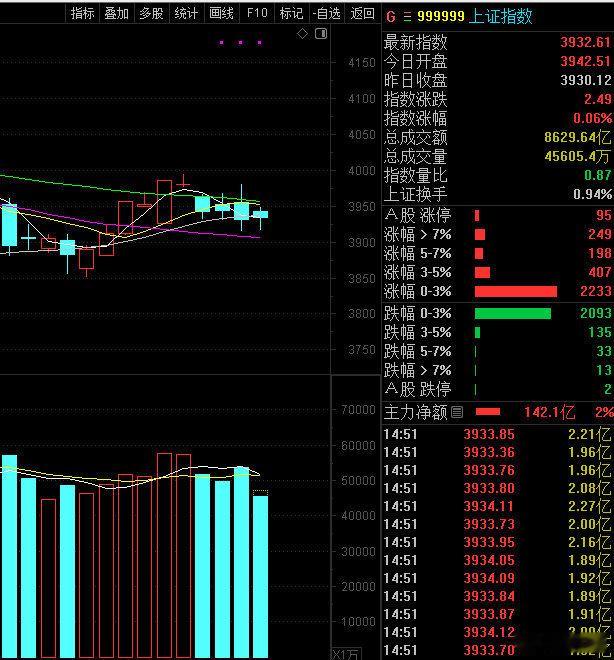This screenshot has width=614, height=660.
Task: Click the tick row priced 3934.09
Action: [497, 578]
